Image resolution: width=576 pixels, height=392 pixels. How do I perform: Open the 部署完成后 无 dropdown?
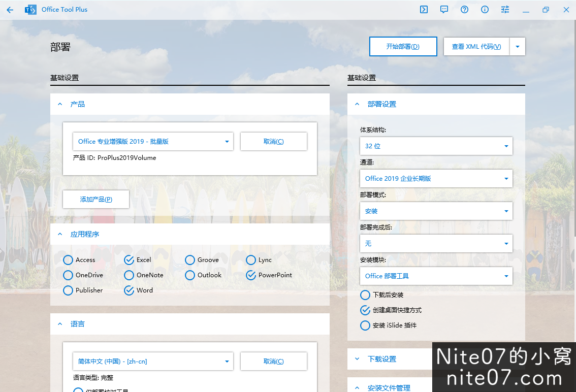pyautogui.click(x=436, y=244)
